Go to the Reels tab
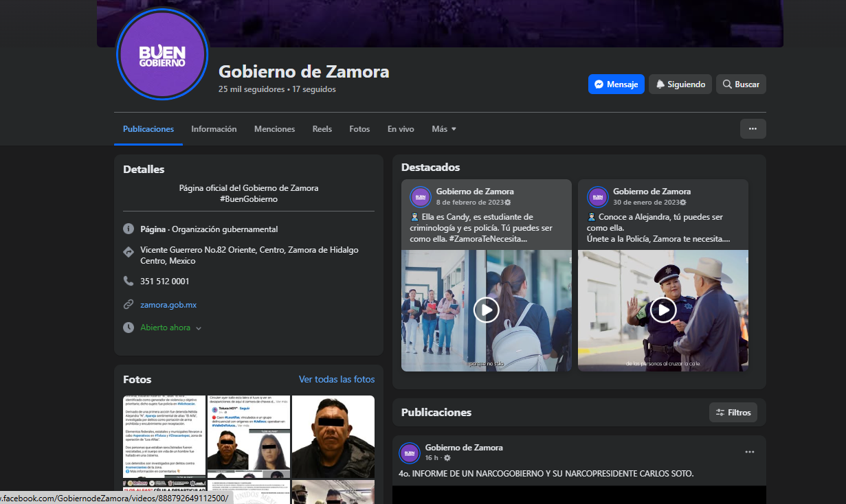Viewport: 846px width, 504px height. [322, 129]
